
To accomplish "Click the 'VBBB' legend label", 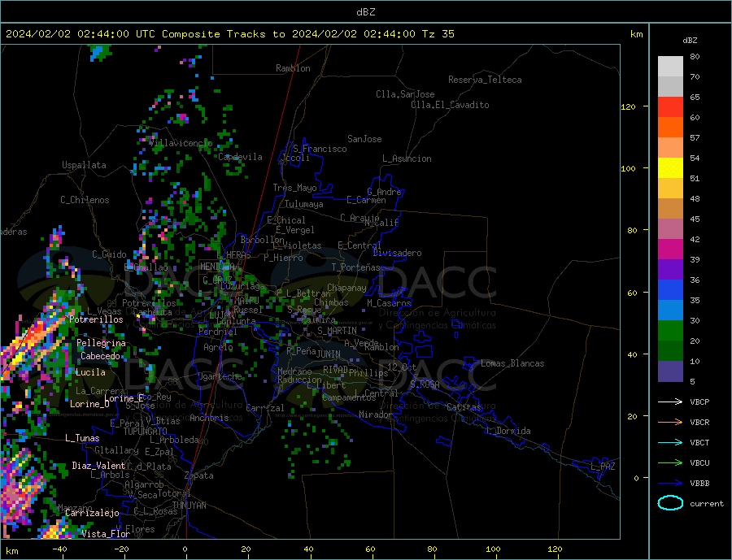I will pos(699,484).
